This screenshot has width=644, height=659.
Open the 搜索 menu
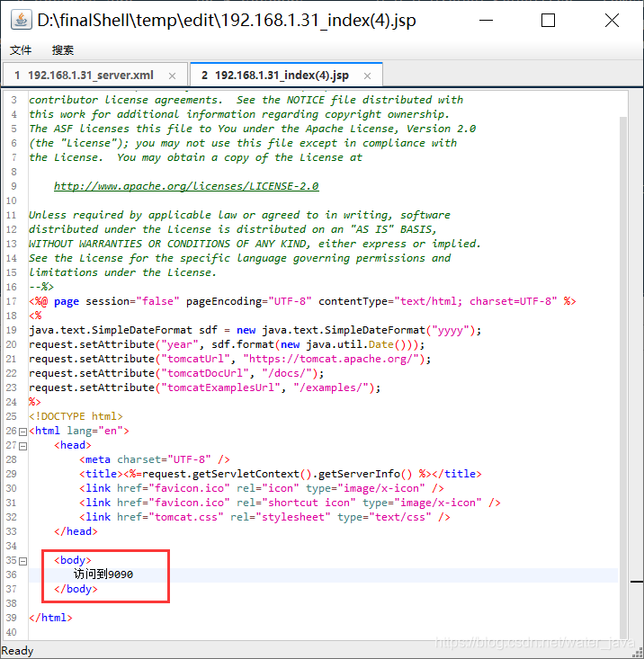tap(63, 50)
